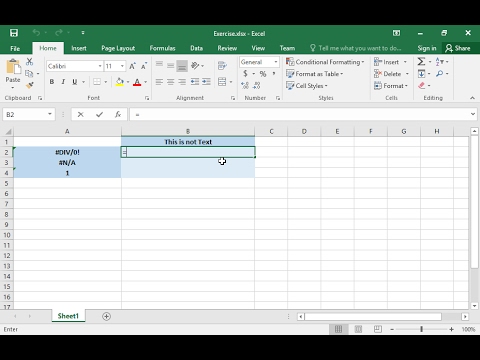480x360 pixels.
Task: Click the Sign in link
Action: [427, 48]
